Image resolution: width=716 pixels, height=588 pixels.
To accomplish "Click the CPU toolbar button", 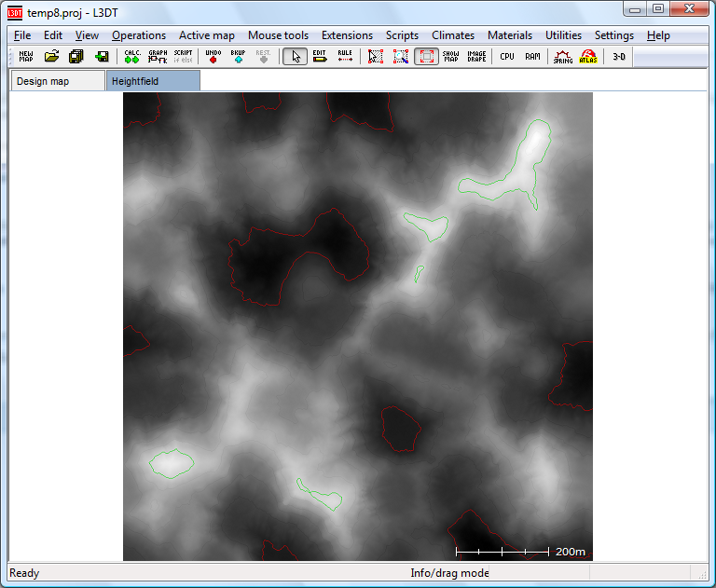I will click(x=506, y=57).
